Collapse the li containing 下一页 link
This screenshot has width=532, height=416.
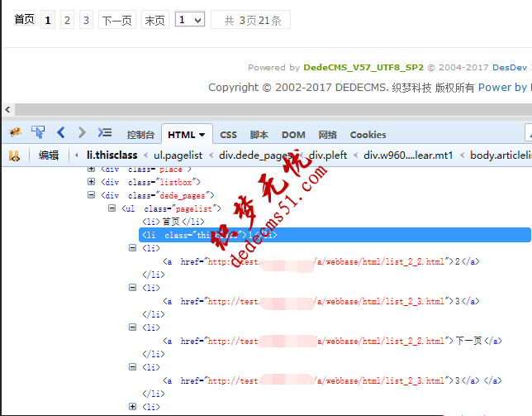click(x=132, y=327)
